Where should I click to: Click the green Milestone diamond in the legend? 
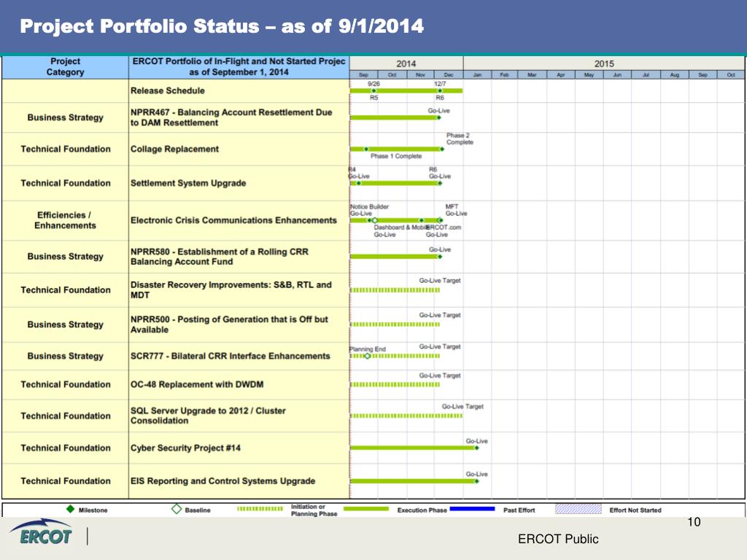click(71, 509)
